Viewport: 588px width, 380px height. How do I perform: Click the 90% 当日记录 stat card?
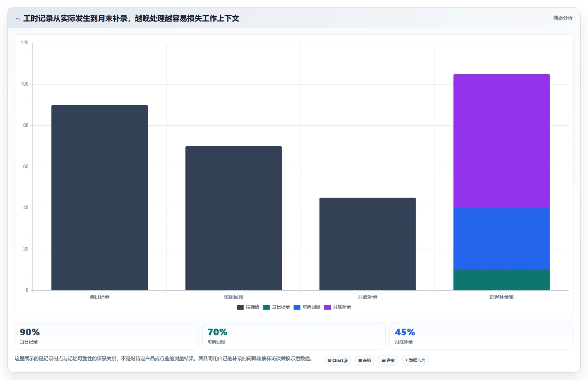(x=107, y=336)
